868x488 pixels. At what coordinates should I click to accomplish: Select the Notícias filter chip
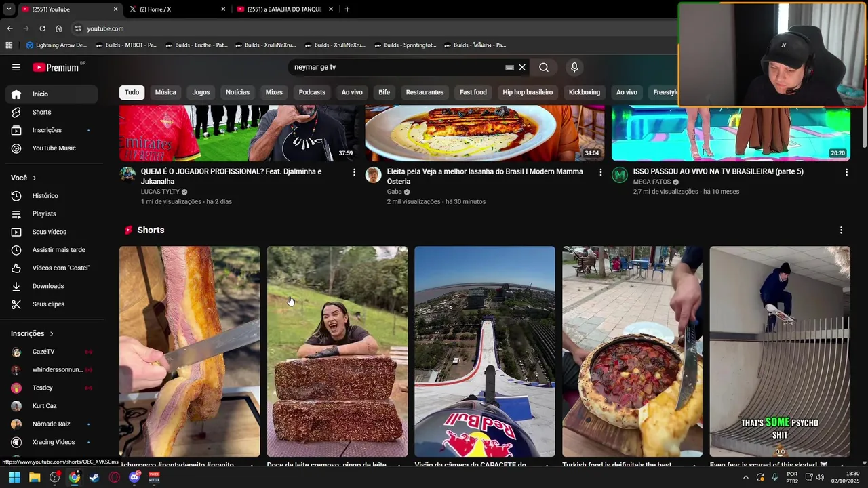click(x=237, y=92)
